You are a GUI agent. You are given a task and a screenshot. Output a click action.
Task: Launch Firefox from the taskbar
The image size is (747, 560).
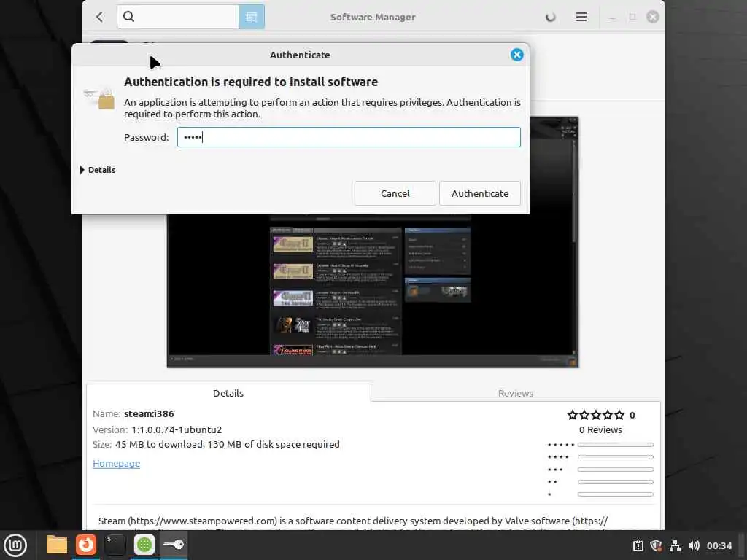(86, 545)
